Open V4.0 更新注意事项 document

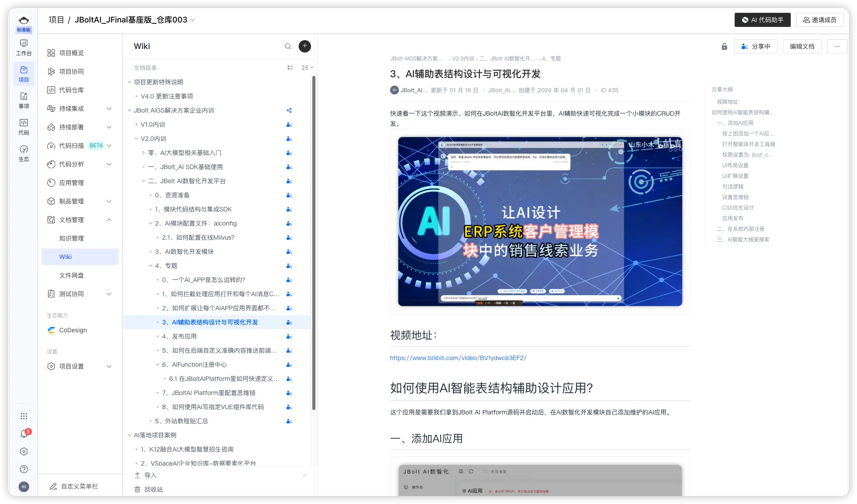(x=167, y=96)
